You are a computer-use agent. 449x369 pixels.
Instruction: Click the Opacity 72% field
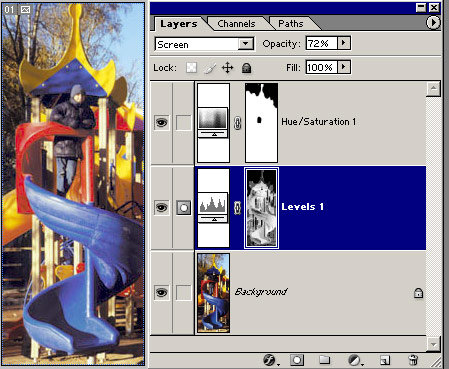322,43
